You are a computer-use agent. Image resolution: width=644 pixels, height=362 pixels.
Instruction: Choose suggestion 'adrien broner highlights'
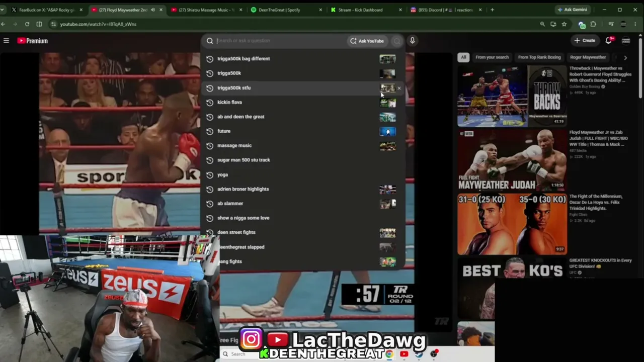coord(302,189)
